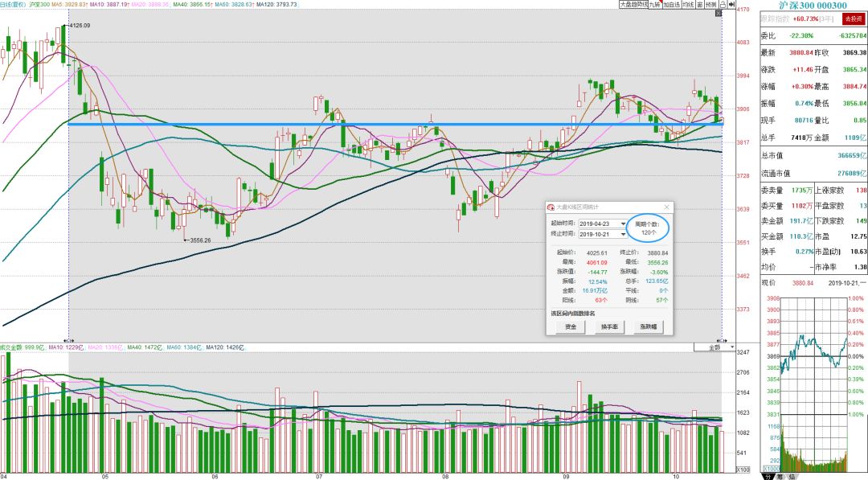Image resolution: width=868 pixels, height=480 pixels.
Task: Click the 大盘趋势线 toolbar button
Action: (x=633, y=5)
